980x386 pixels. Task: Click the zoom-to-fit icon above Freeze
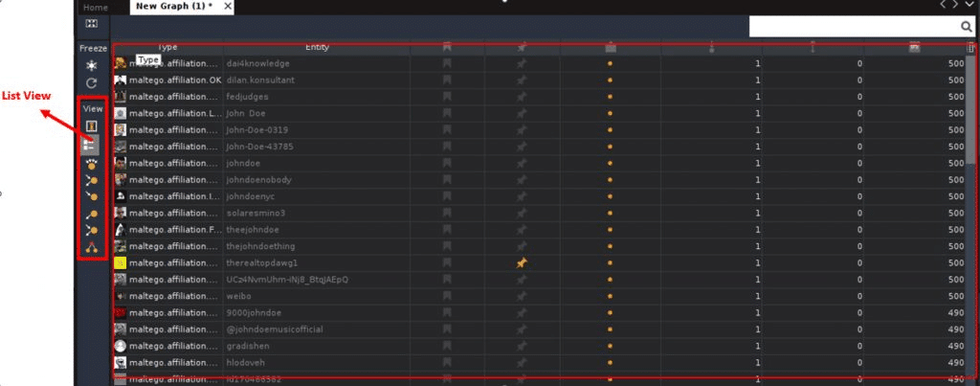tap(91, 24)
